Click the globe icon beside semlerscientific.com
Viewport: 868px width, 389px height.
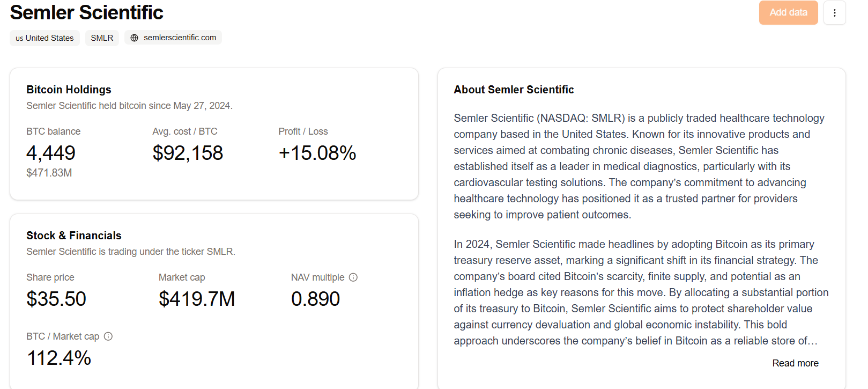tap(135, 38)
